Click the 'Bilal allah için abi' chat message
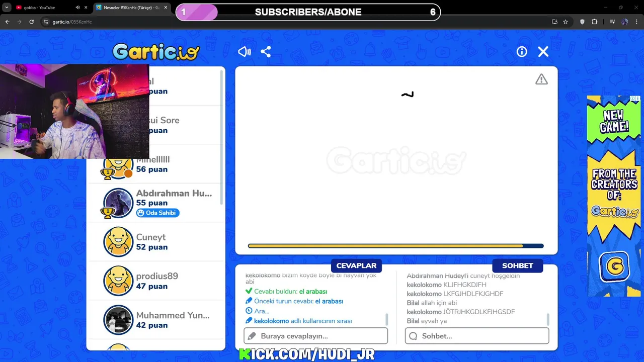This screenshot has width=644, height=362. point(432,303)
